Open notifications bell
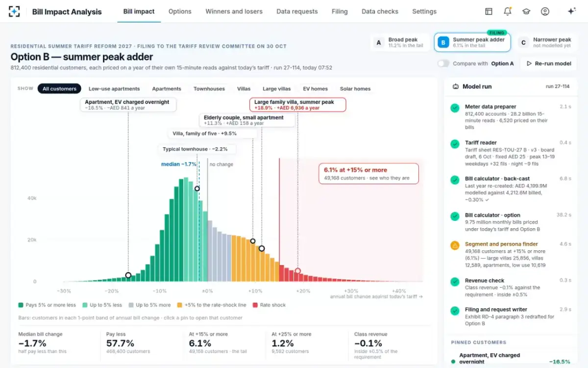Image resolution: width=588 pixels, height=368 pixels. click(x=507, y=11)
